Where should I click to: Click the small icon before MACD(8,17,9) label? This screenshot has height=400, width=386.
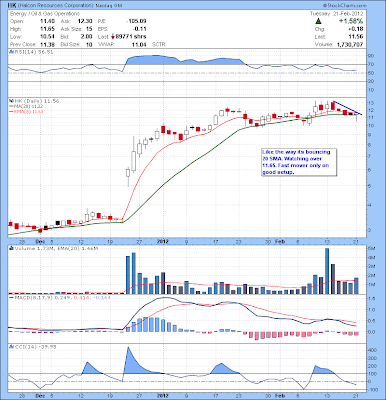click(11, 297)
